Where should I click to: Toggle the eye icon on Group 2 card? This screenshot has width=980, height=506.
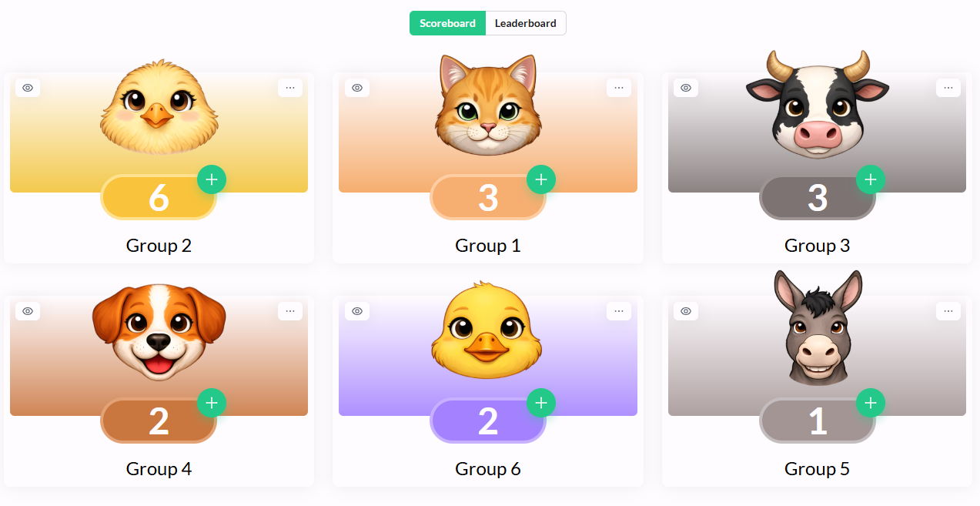click(x=28, y=88)
